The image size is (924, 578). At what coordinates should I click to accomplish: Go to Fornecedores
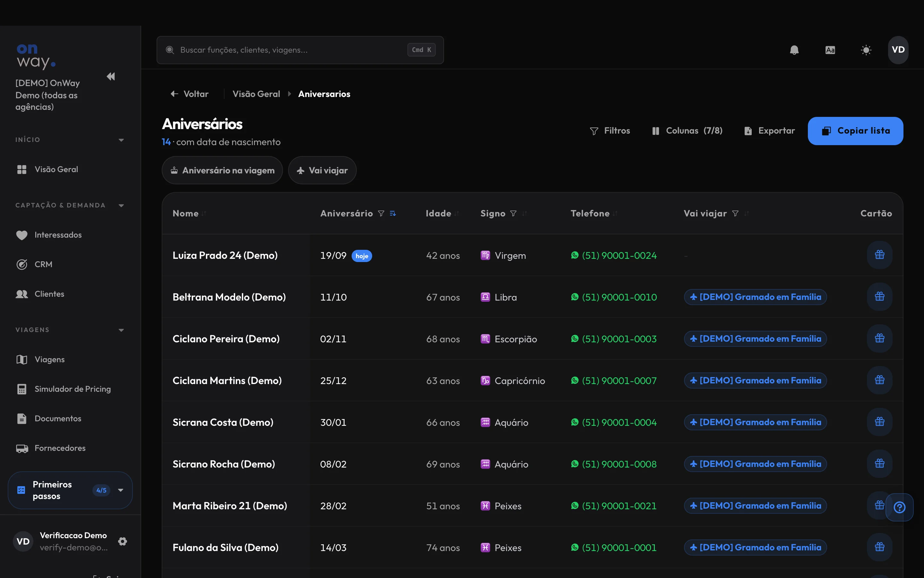70,448
